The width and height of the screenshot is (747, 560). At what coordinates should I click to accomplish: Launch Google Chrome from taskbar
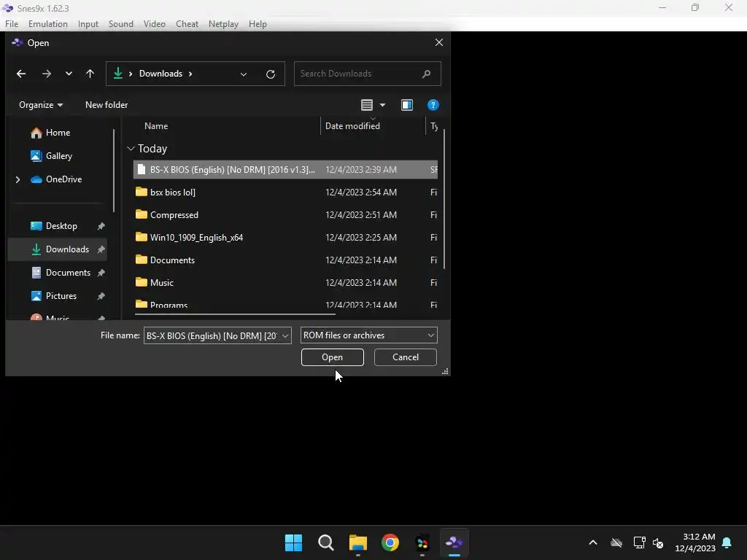click(390, 542)
